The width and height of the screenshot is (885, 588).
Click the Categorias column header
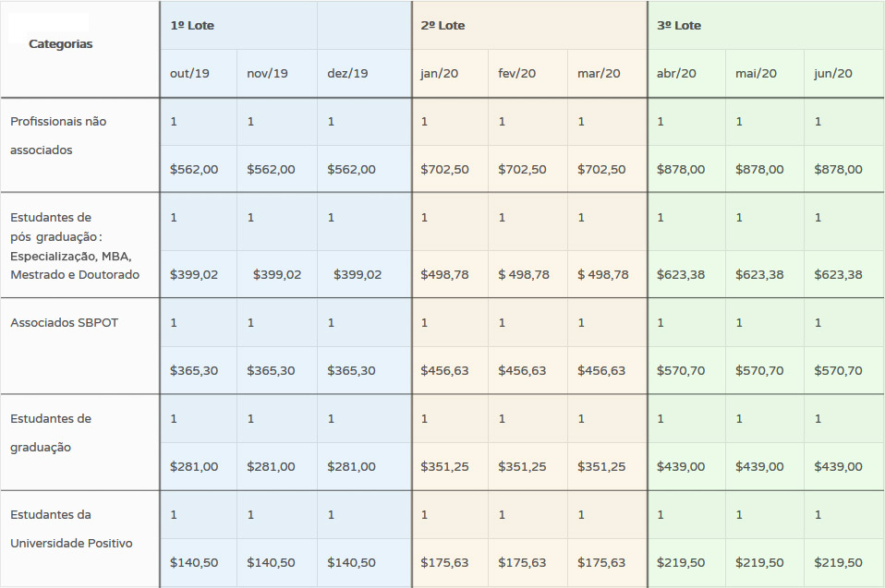click(60, 44)
